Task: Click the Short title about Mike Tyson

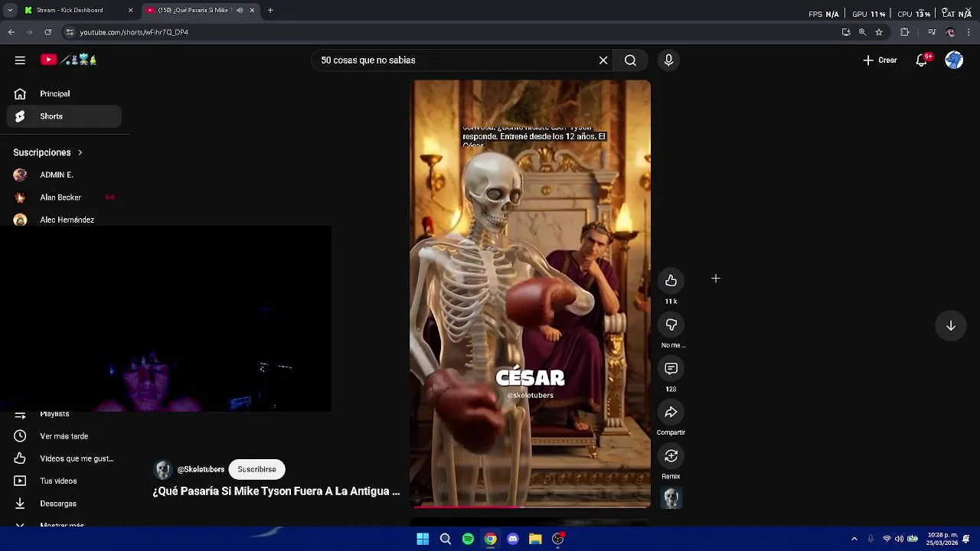Action: 276,491
